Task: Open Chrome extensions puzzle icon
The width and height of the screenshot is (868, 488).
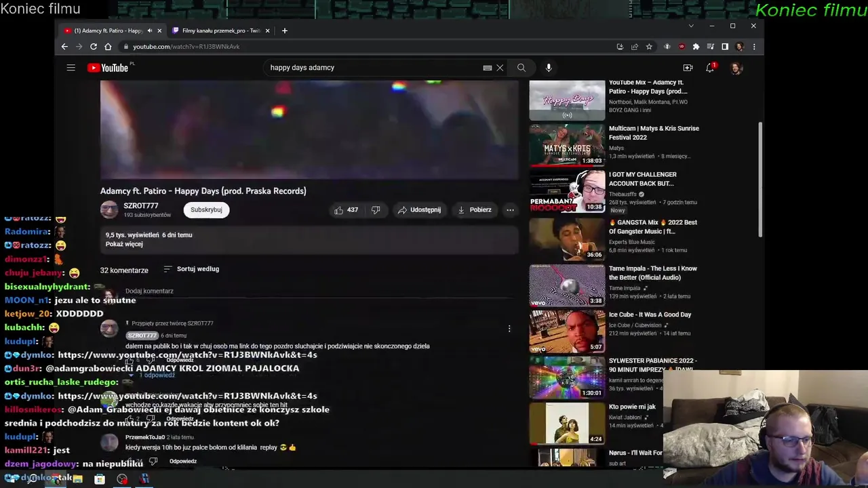Action: 696,47
